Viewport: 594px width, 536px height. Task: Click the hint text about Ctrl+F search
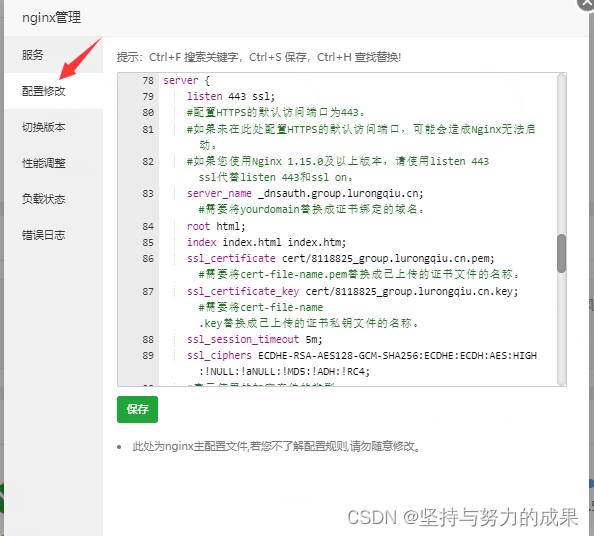click(259, 57)
